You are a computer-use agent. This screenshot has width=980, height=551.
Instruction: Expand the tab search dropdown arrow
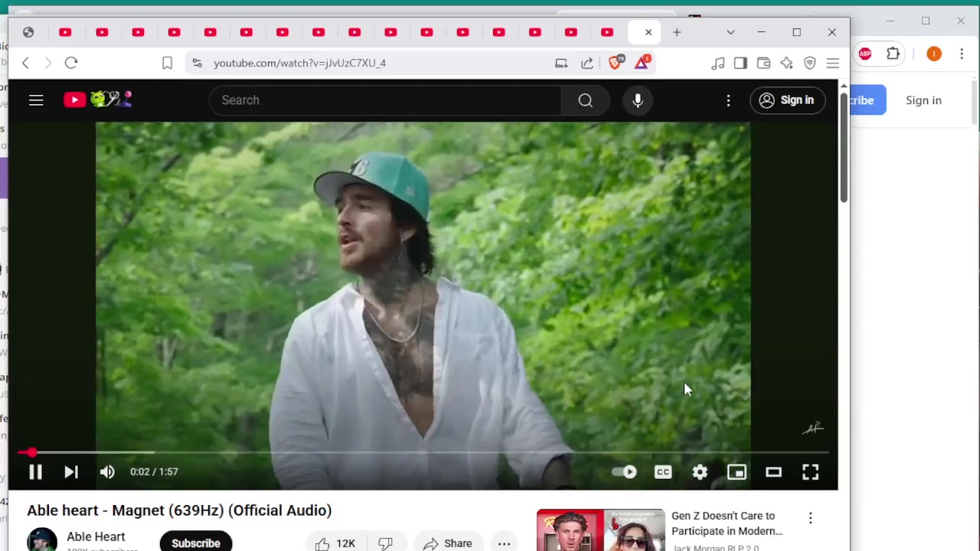pyautogui.click(x=730, y=32)
